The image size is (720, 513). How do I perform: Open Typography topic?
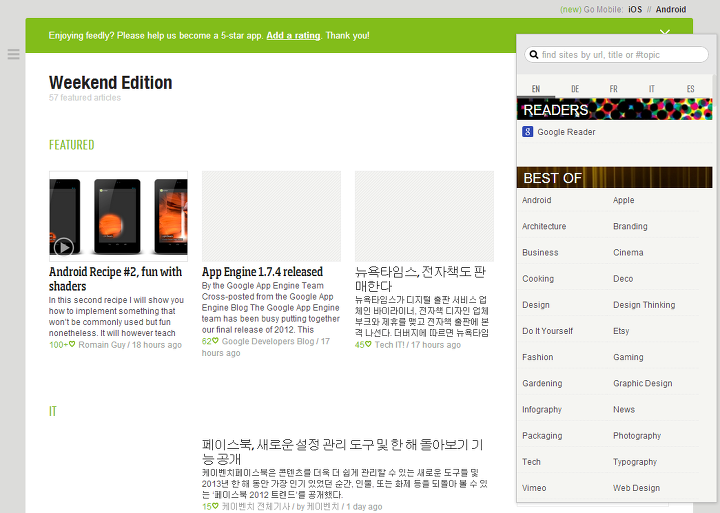pyautogui.click(x=635, y=462)
